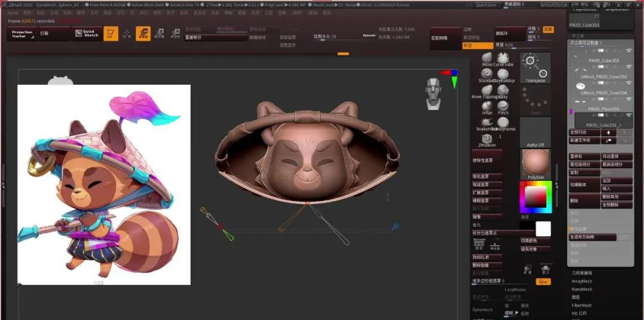The width and height of the screenshot is (644, 320).
Task: Toggle visibility eye for UMesh_PM3D_Cone3D3
Action: (x=629, y=66)
